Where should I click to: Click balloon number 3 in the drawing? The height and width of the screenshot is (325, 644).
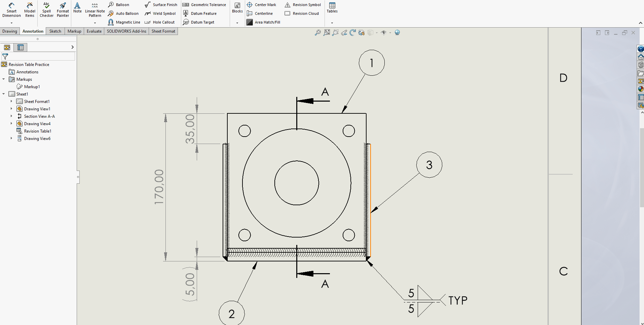pyautogui.click(x=429, y=165)
